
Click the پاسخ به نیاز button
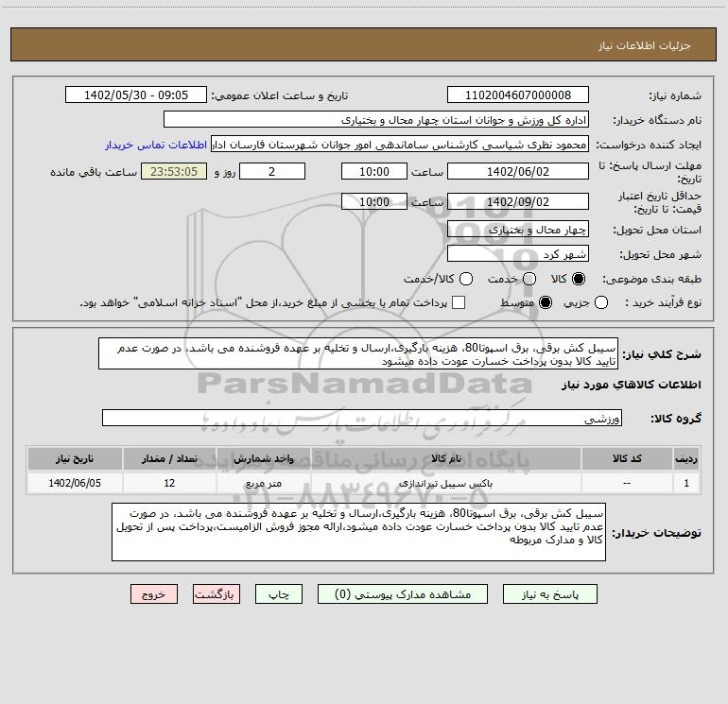click(549, 594)
